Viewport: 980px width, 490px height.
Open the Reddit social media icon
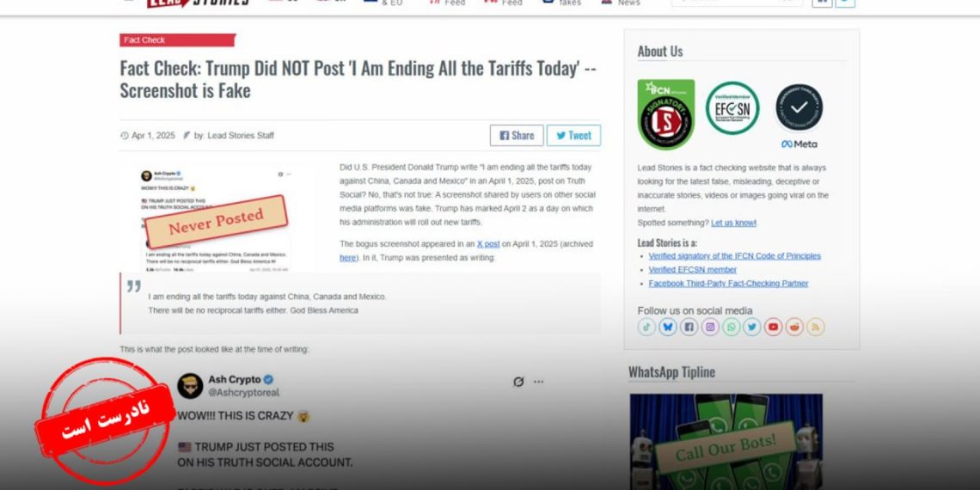[794, 327]
